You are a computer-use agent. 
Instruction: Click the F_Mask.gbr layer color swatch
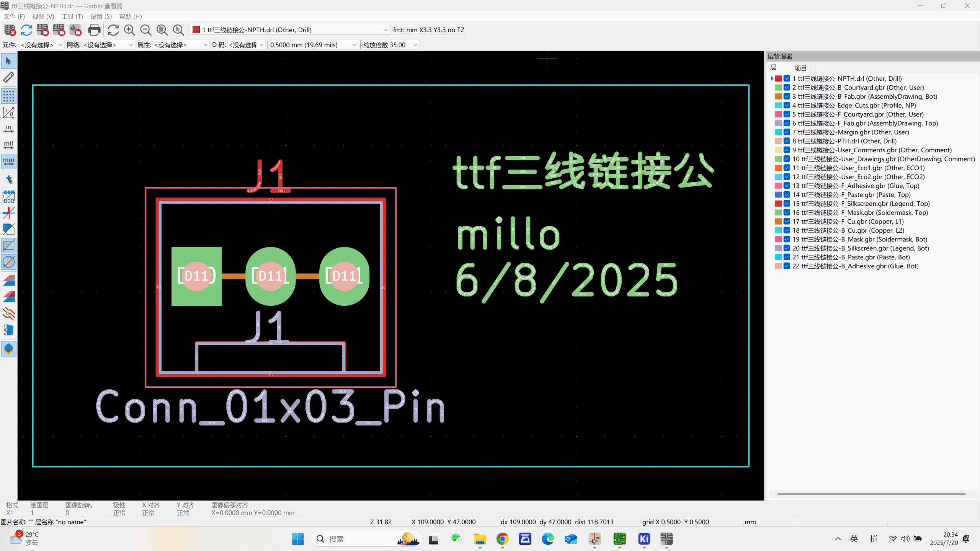coord(778,213)
